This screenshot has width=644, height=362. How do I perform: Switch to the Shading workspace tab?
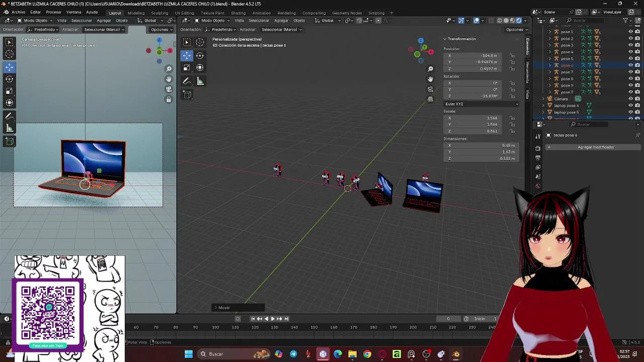coord(238,13)
